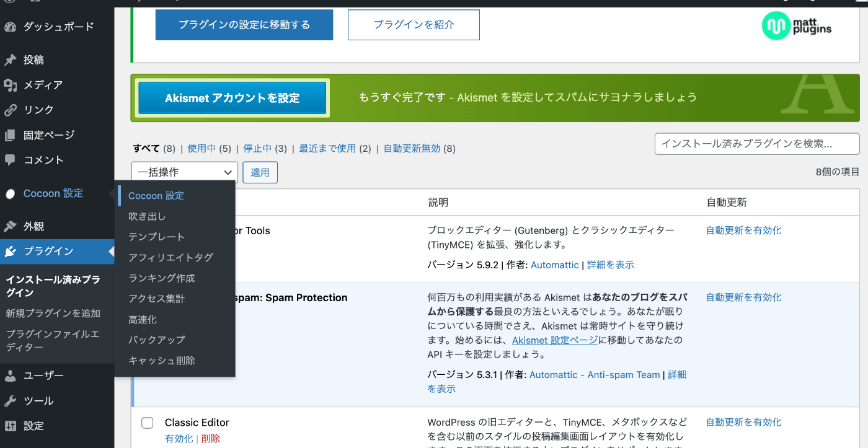
Task: Choose 吹き出し in the flyout menu
Action: [x=147, y=216]
